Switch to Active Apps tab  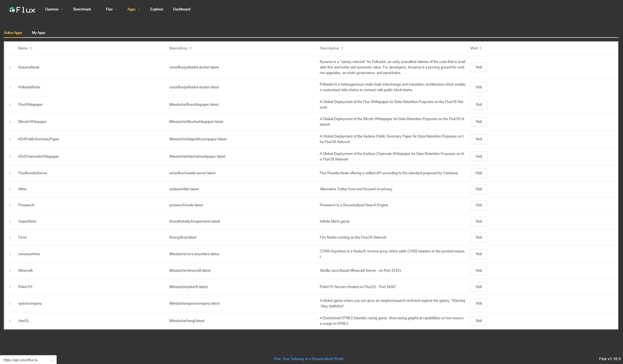click(x=13, y=33)
